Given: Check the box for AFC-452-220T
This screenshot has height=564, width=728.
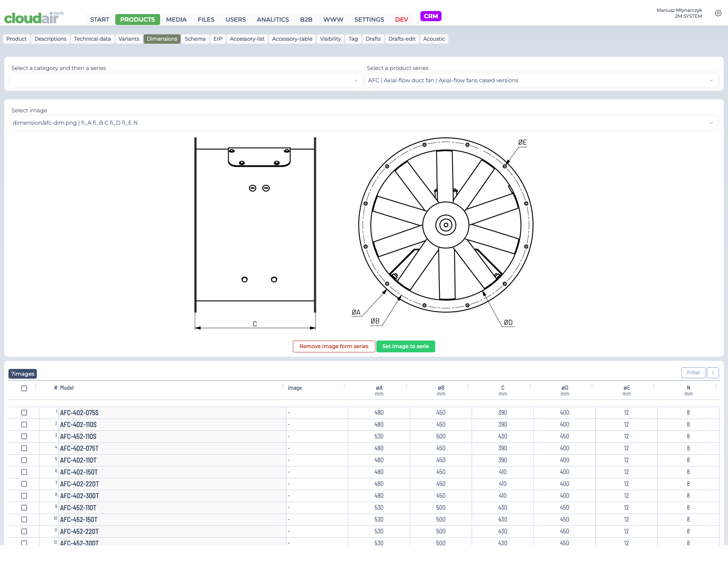Looking at the screenshot, I should [x=24, y=531].
